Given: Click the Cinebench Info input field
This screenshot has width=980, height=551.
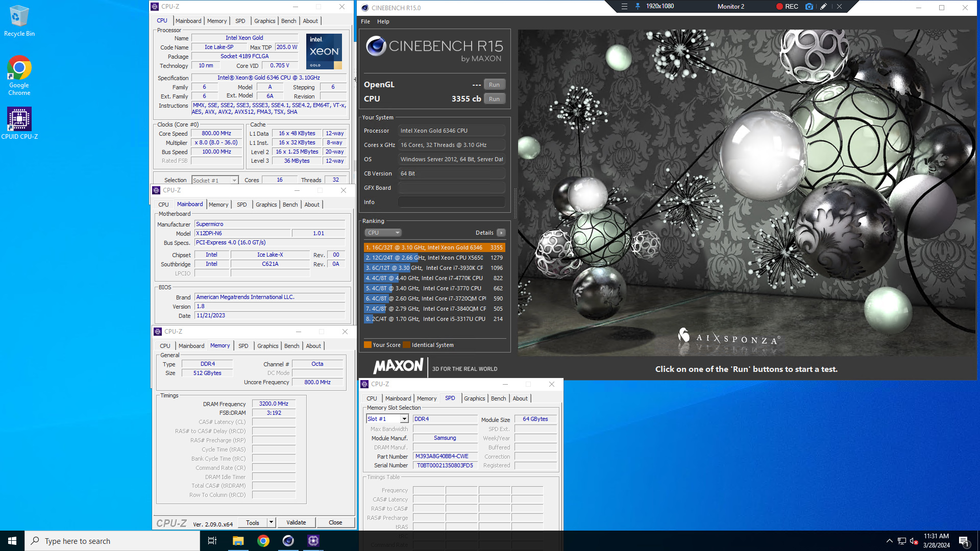Looking at the screenshot, I should [452, 202].
